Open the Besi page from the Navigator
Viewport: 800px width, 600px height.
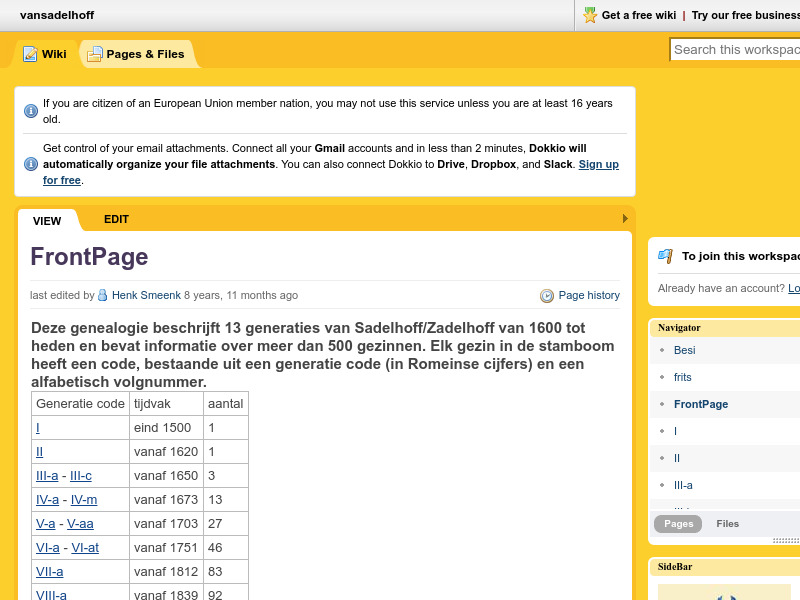click(684, 350)
